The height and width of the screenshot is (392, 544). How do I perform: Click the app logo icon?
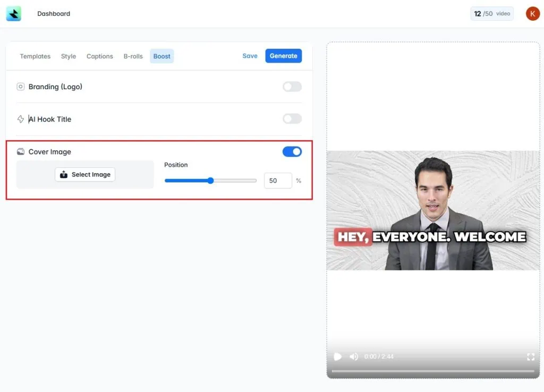coord(13,13)
